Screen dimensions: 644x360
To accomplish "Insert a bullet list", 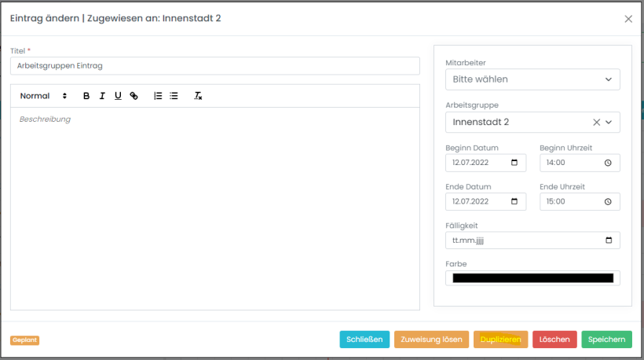I will (174, 96).
